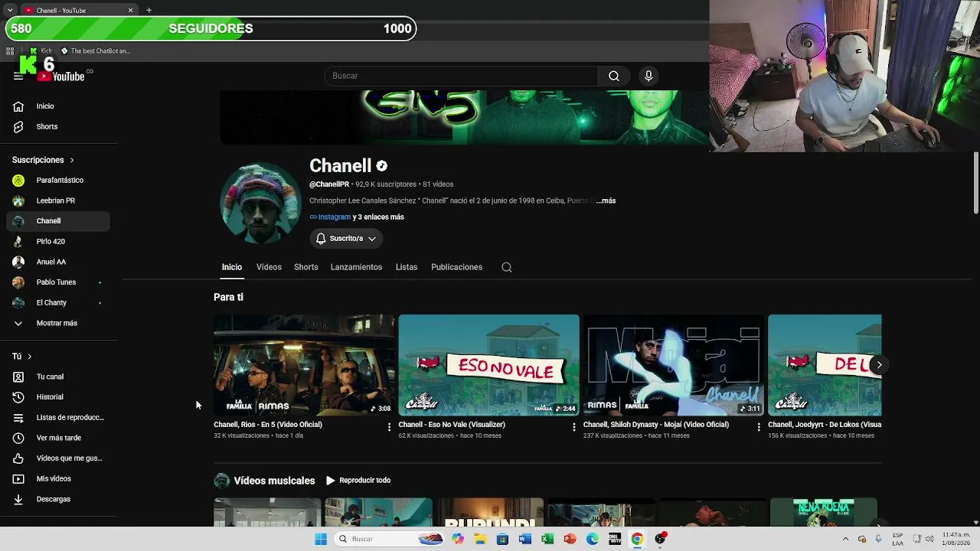Screen dimensions: 980x551
Task: Click the Pablo Tunes channel avatar
Action: pyautogui.click(x=18, y=282)
